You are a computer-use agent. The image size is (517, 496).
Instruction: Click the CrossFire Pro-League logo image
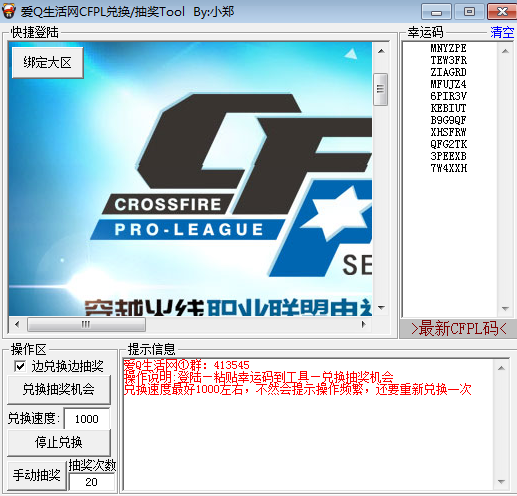[230, 185]
